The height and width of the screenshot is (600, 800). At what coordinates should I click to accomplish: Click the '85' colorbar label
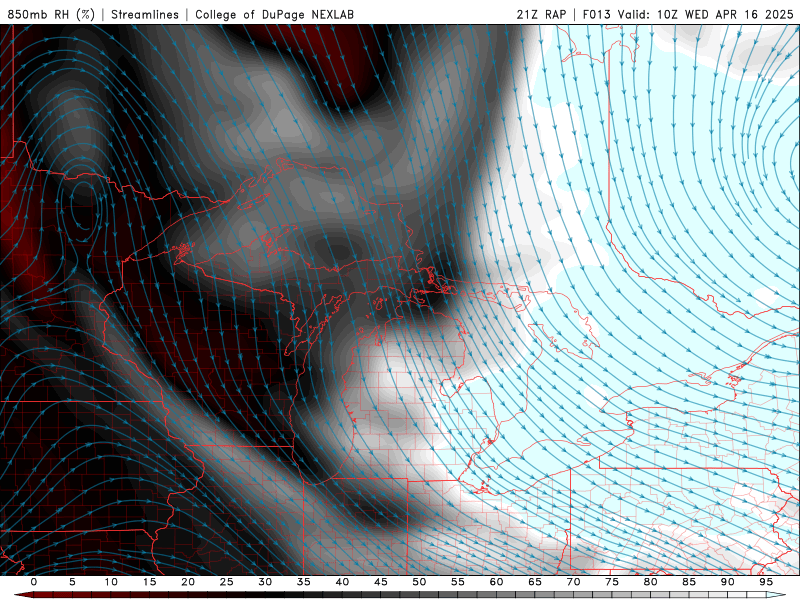pos(689,582)
